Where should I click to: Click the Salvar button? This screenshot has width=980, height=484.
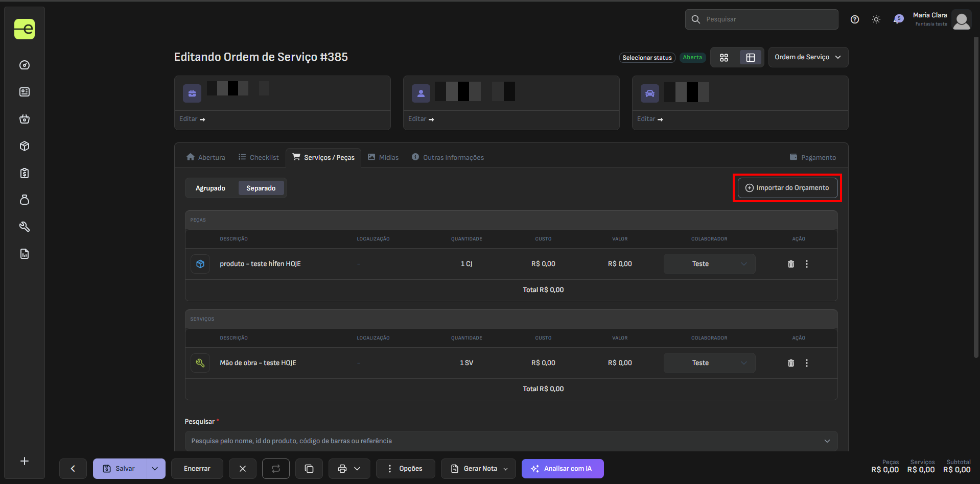pos(119,469)
